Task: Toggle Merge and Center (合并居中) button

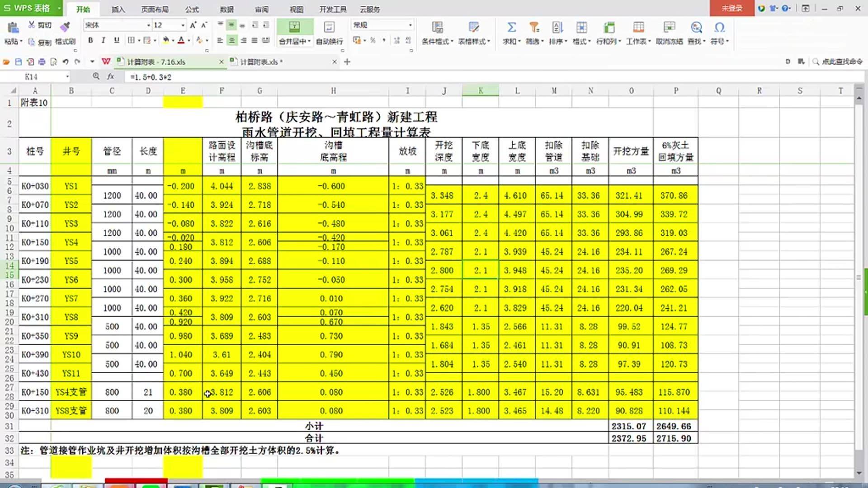Action: click(x=295, y=33)
